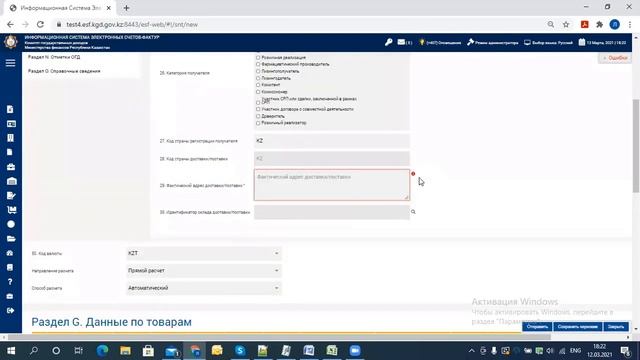The width and height of the screenshot is (640, 360).
Task: Select 'Лизингодатель' radio option
Action: coord(258,78)
